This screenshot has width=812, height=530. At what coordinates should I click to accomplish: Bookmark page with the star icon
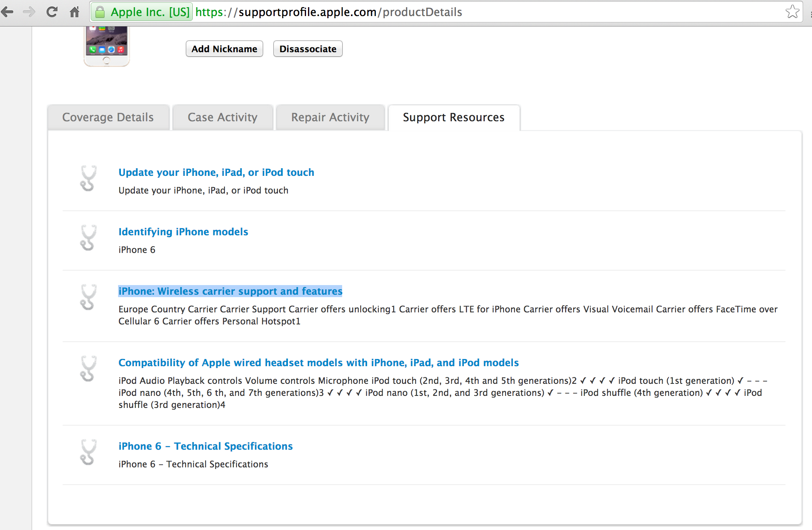pyautogui.click(x=792, y=12)
